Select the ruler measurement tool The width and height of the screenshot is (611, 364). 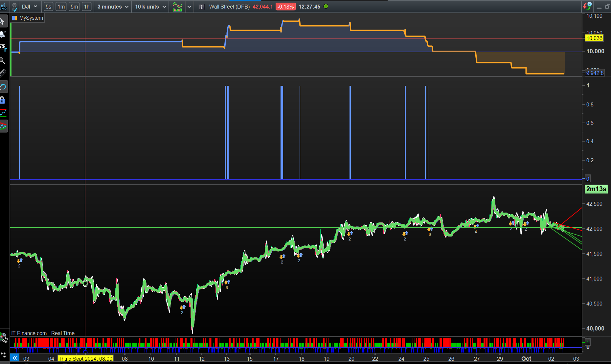pos(3,73)
